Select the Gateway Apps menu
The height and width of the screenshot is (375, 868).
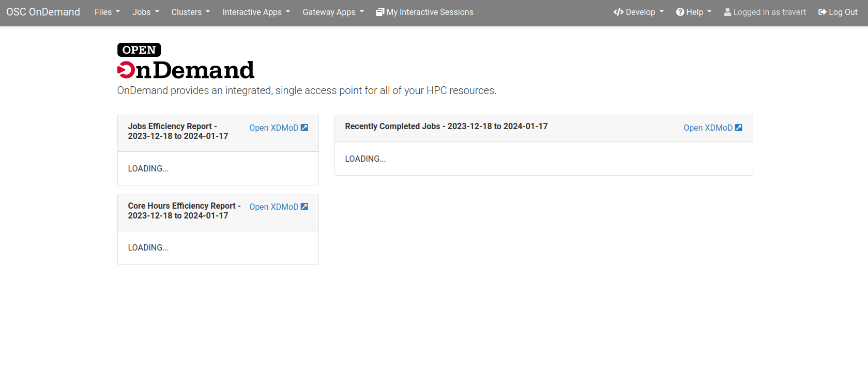[x=333, y=12]
